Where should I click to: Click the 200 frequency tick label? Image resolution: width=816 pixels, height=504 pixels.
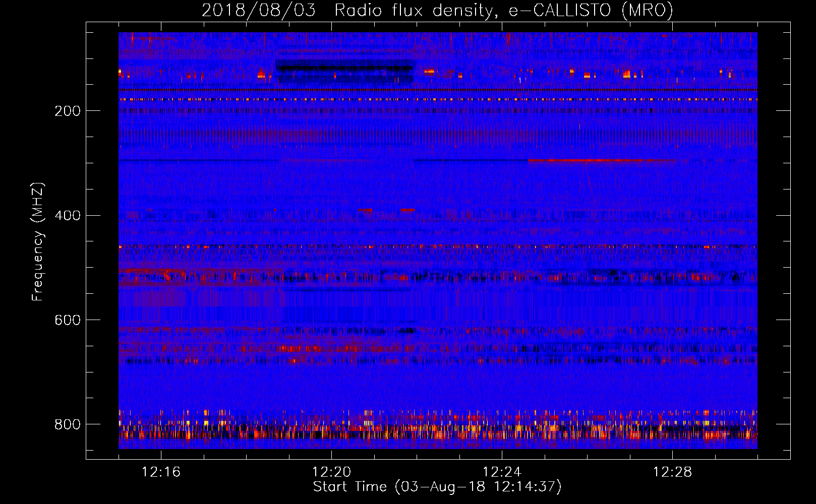pos(68,111)
